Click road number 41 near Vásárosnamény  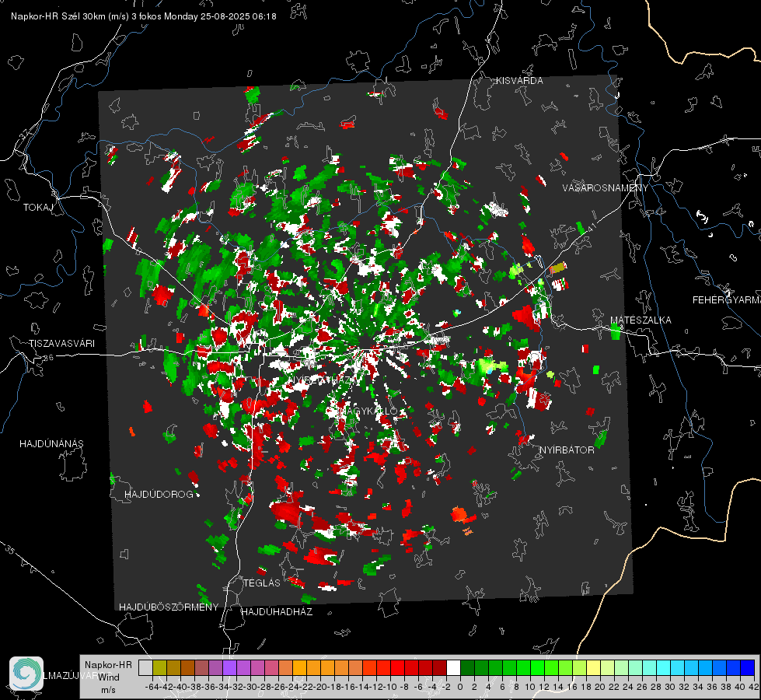tap(591, 227)
